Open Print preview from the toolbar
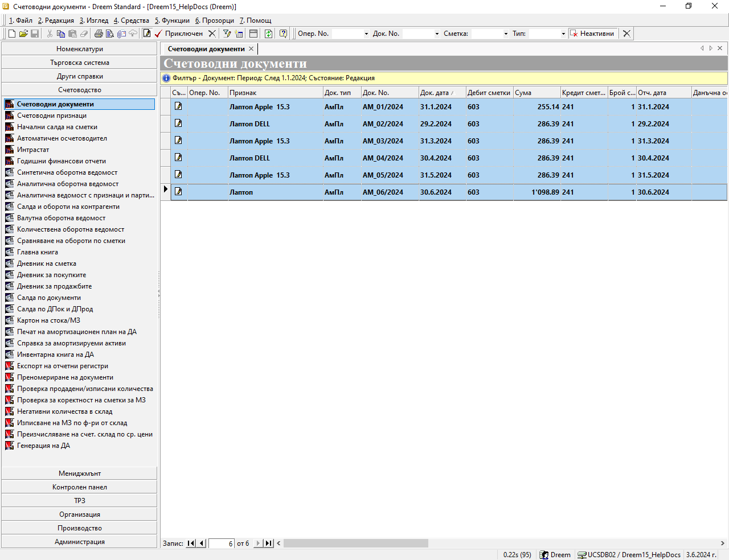This screenshot has width=729, height=560. point(110,34)
